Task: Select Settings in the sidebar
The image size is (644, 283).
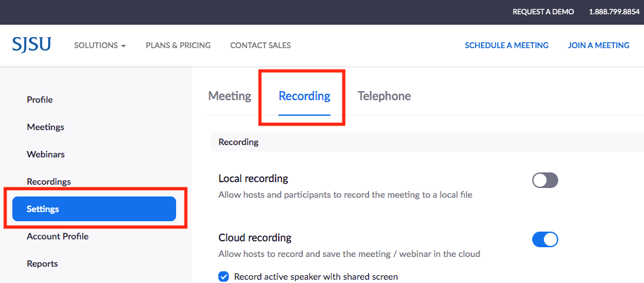Action: (94, 209)
